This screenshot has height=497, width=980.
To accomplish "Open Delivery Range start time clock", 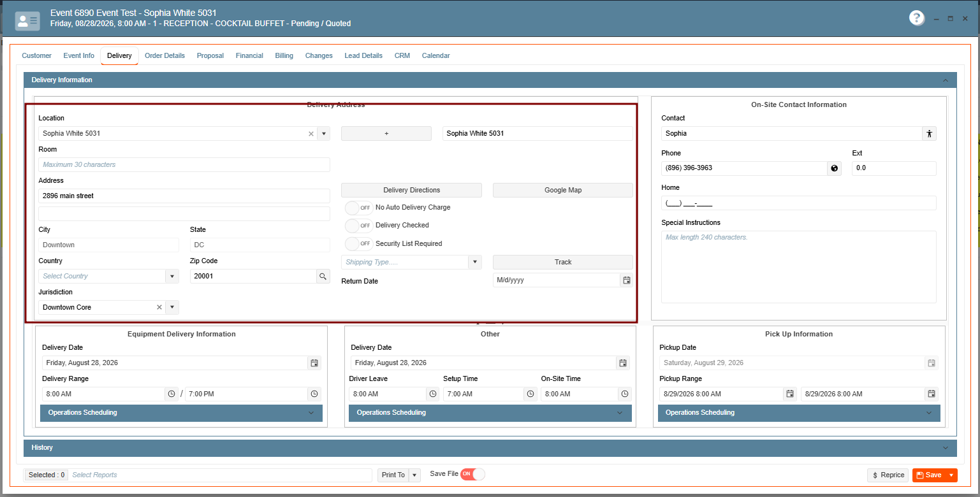I will [172, 394].
